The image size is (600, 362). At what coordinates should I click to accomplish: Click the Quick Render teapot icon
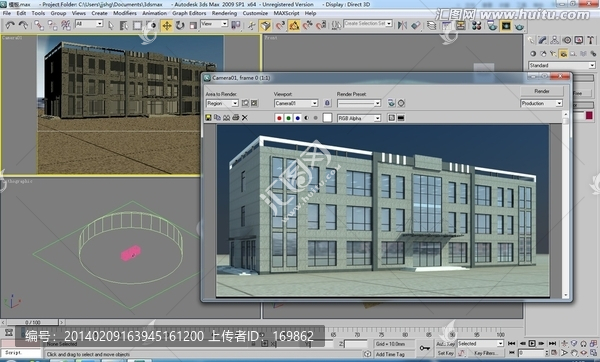click(519, 26)
